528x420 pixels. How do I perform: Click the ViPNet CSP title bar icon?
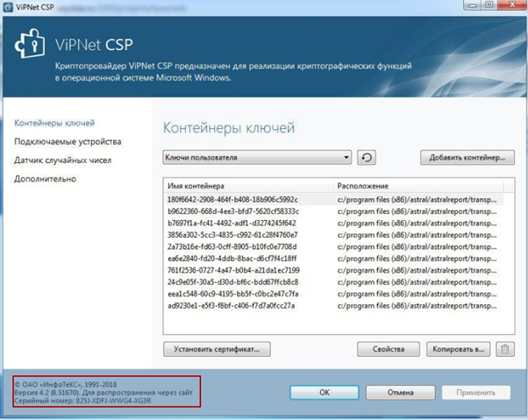coord(8,6)
